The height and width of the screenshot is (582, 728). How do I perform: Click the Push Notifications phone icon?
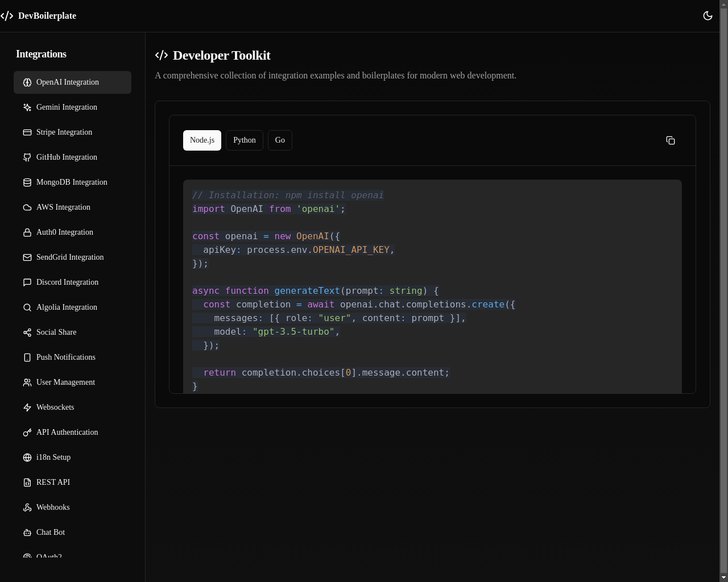pos(27,357)
